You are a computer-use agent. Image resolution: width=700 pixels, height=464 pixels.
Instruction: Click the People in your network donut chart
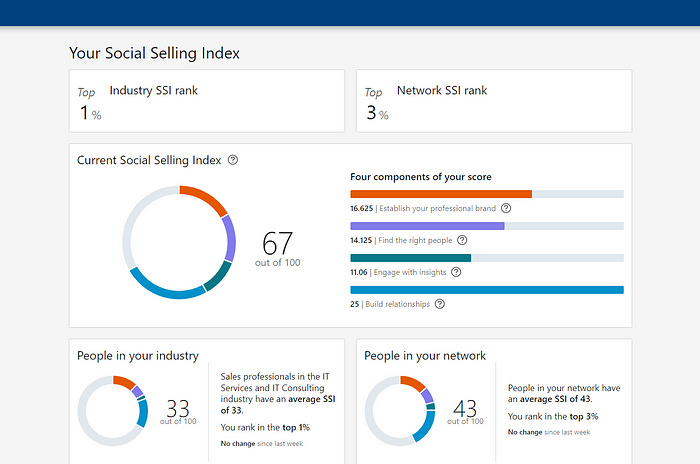(400, 411)
